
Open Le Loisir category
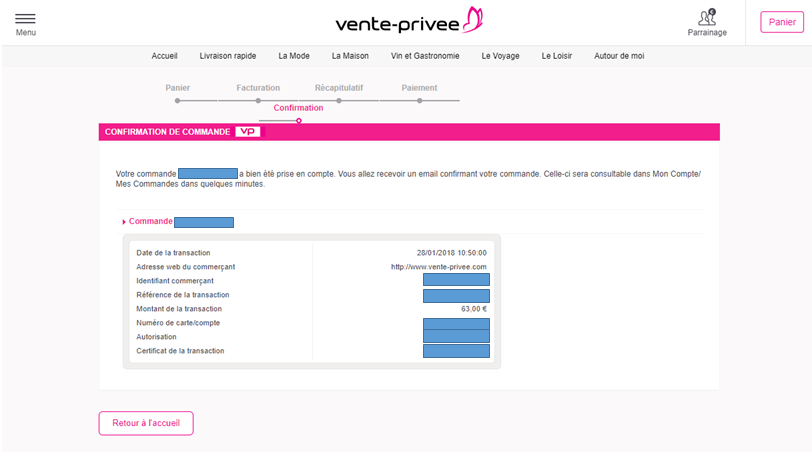557,56
